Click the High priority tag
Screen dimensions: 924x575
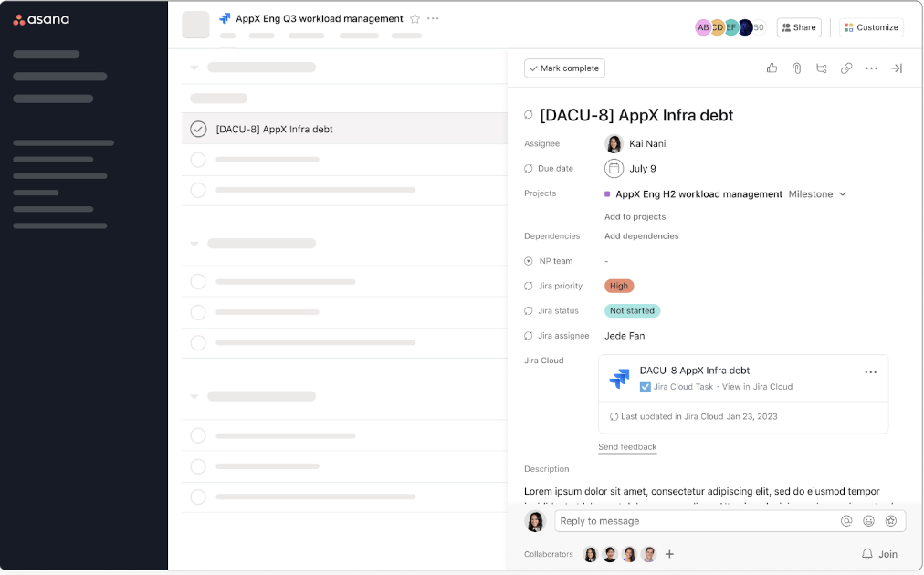619,286
